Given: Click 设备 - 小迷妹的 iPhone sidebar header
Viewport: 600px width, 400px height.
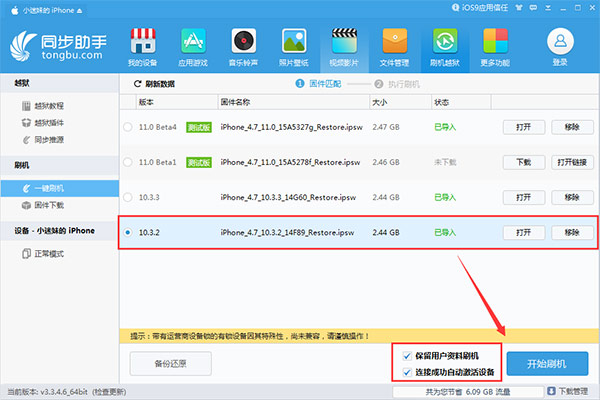Looking at the screenshot, I should pos(60,231).
